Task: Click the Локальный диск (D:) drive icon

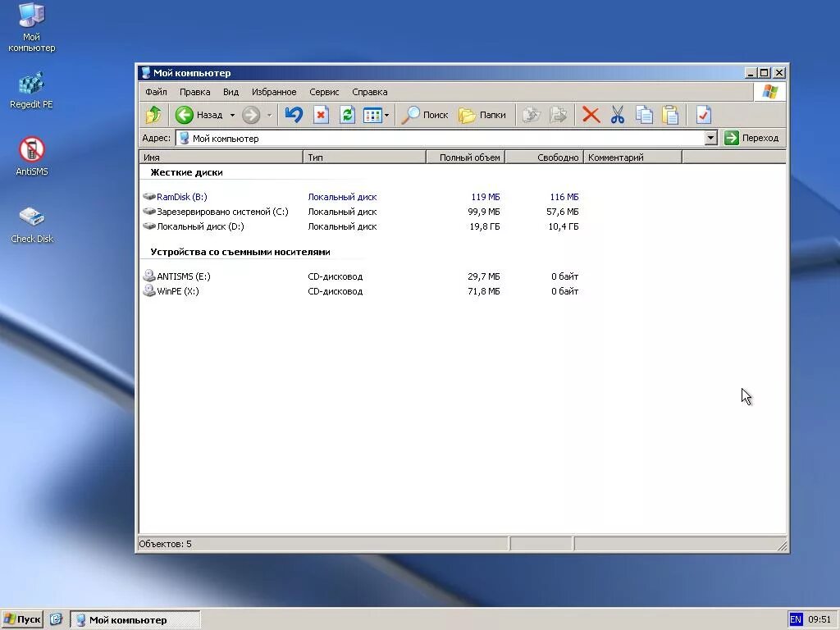Action: (149, 226)
